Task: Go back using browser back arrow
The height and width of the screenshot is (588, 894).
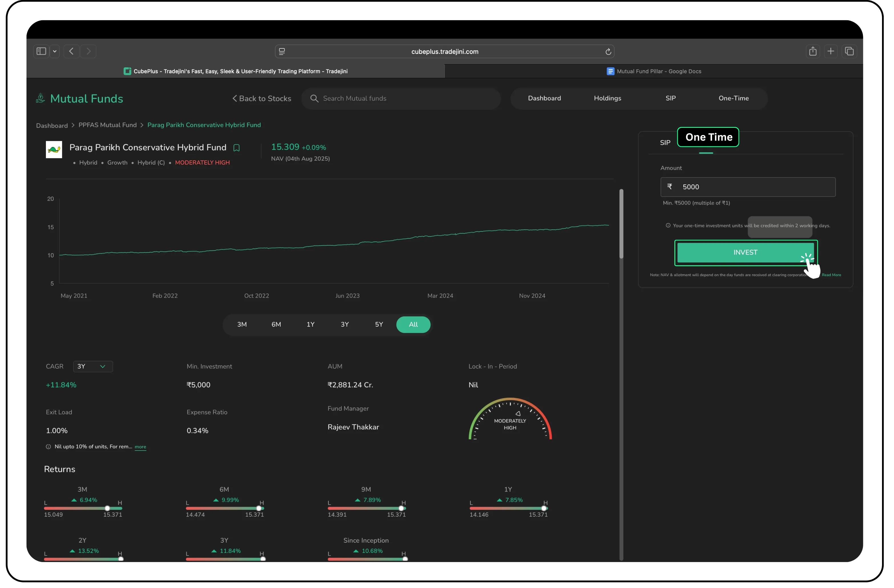Action: [72, 51]
